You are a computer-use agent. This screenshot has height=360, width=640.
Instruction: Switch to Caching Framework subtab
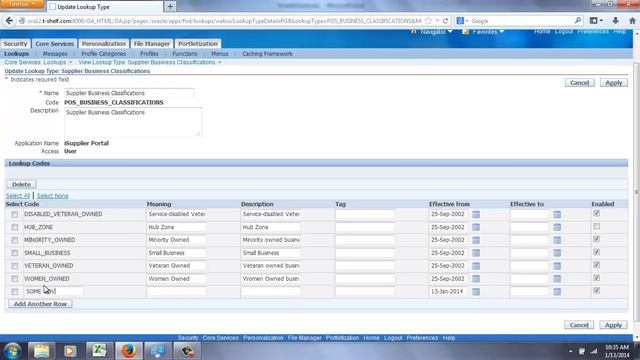(267, 53)
